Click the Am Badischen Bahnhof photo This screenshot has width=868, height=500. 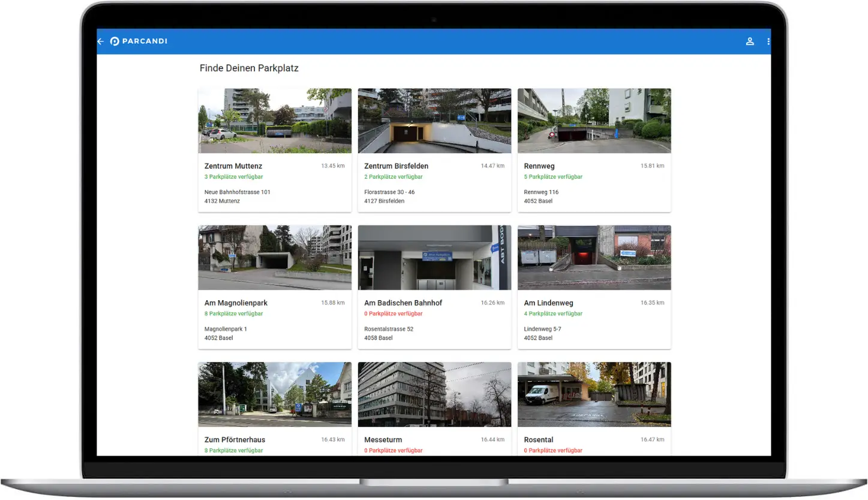point(434,258)
